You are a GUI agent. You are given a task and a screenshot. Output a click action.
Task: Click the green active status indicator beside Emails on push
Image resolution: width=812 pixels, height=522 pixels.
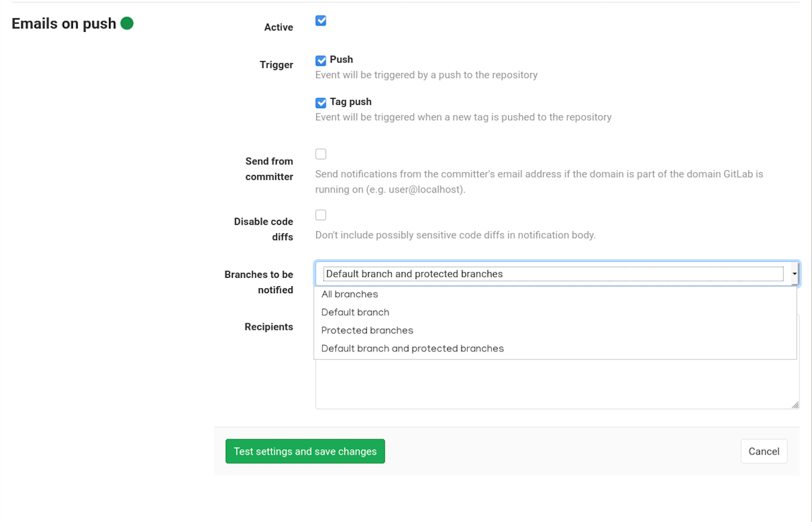[127, 23]
